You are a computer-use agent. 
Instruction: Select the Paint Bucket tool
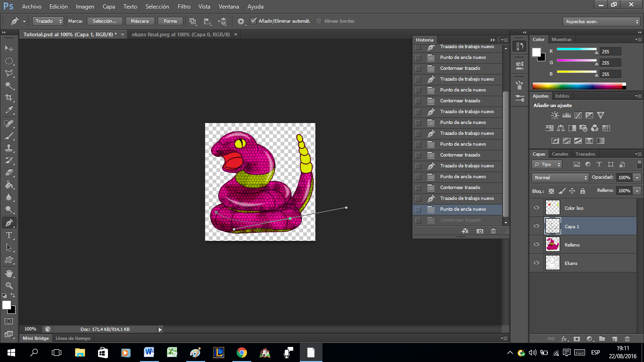pos(9,185)
